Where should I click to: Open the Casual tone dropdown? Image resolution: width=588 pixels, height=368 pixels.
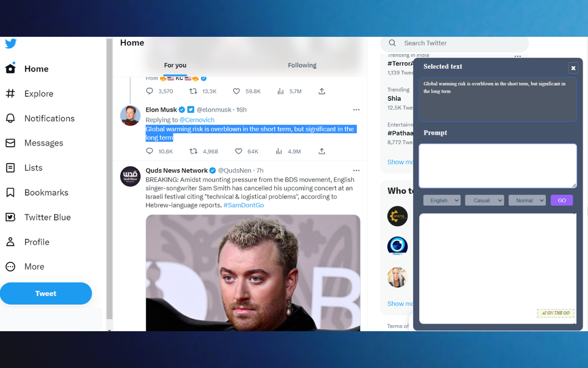point(484,200)
